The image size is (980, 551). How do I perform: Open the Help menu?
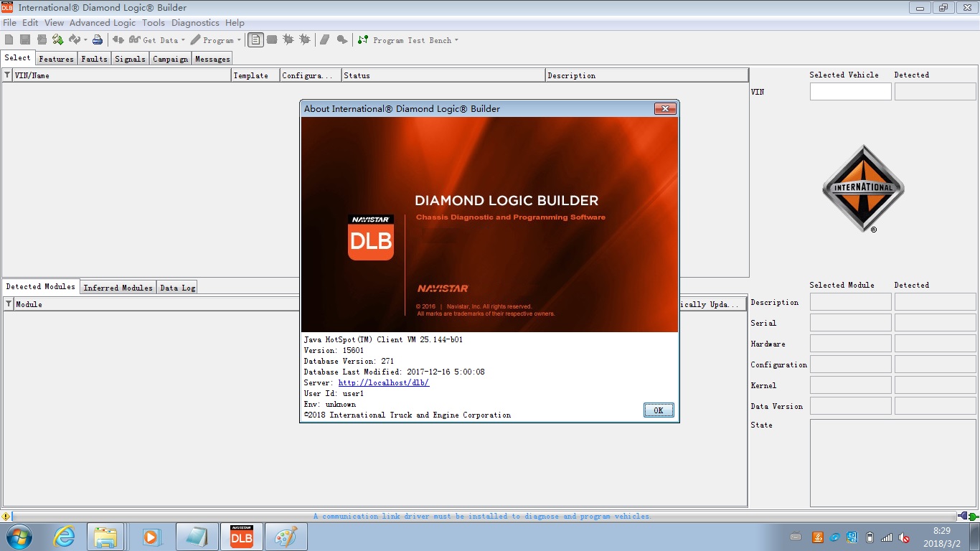point(235,23)
